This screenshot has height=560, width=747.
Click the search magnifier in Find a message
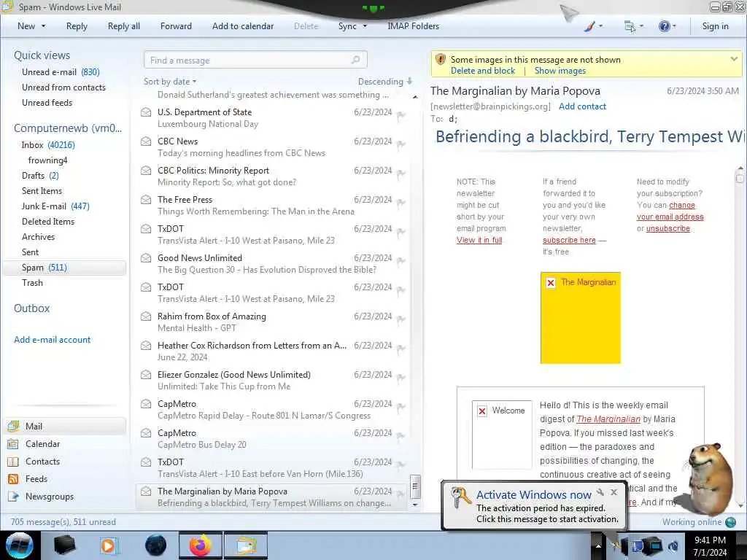[355, 60]
